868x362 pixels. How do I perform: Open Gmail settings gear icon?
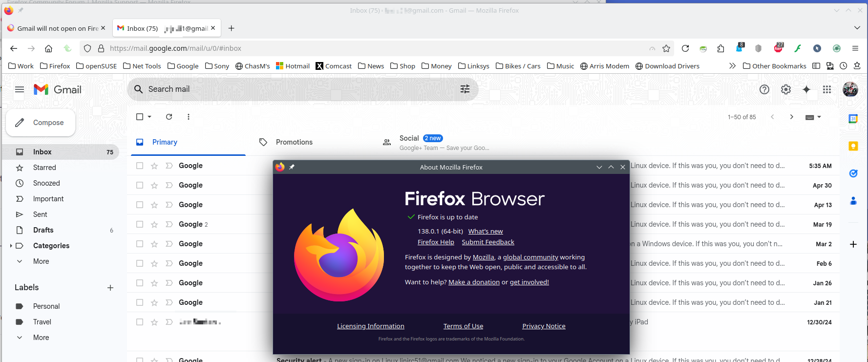coord(786,89)
